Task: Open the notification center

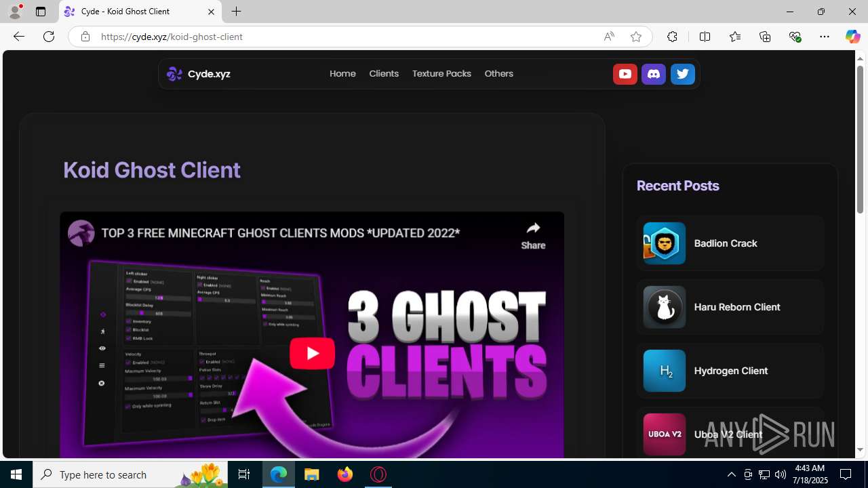Action: click(846, 474)
